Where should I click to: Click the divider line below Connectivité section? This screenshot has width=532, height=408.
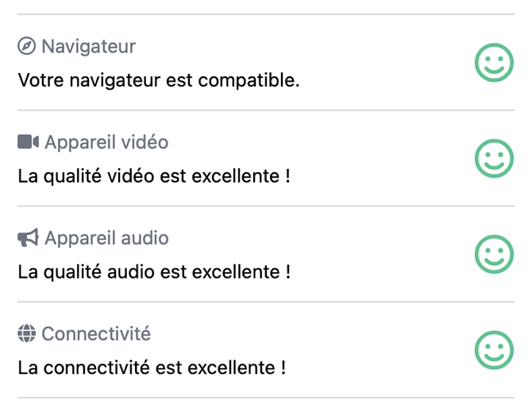click(266, 398)
